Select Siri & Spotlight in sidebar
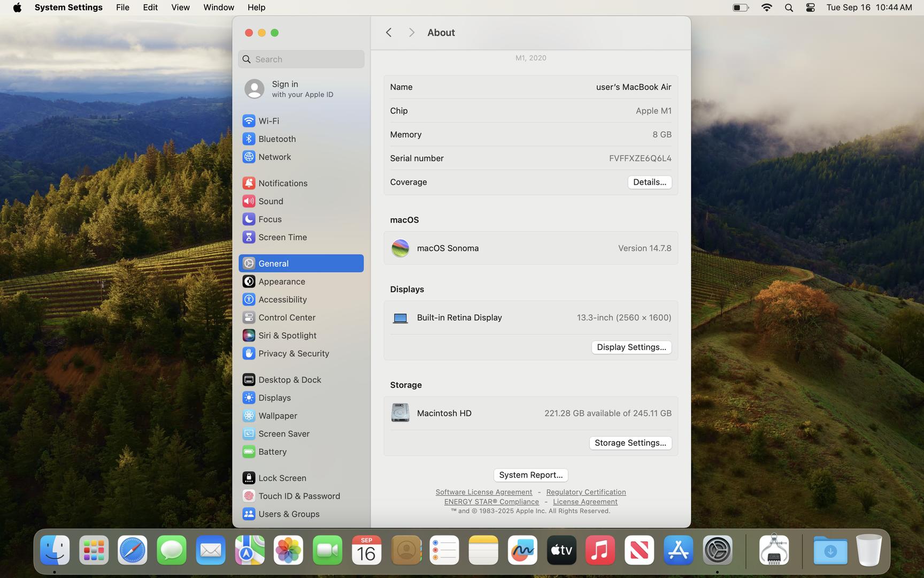This screenshot has width=924, height=578. (301, 336)
